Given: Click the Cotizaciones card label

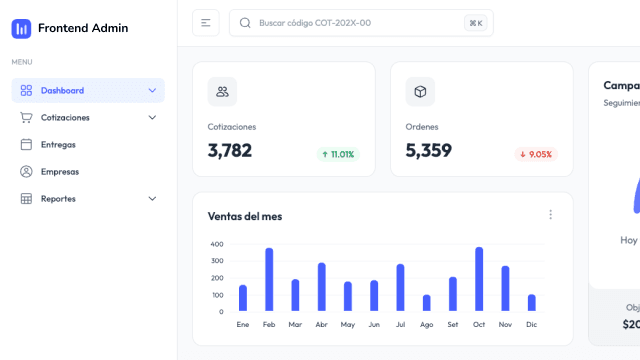Looking at the screenshot, I should pyautogui.click(x=232, y=127).
